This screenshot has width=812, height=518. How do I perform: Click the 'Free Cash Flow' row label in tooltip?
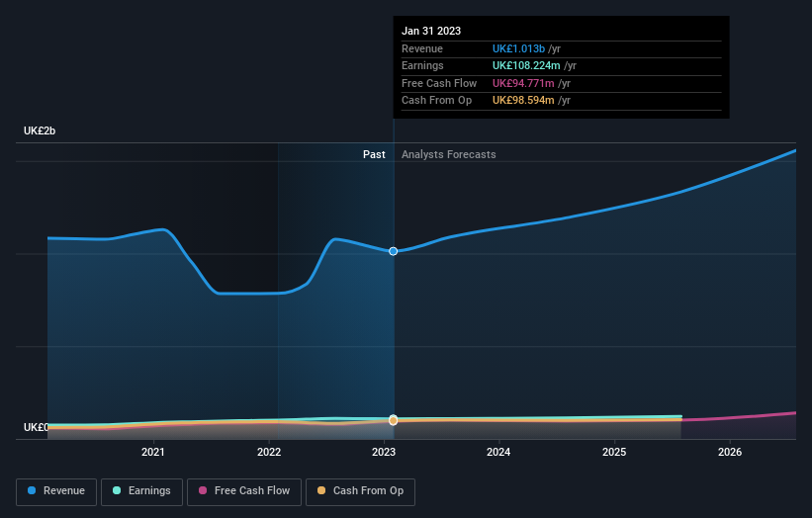coord(439,83)
